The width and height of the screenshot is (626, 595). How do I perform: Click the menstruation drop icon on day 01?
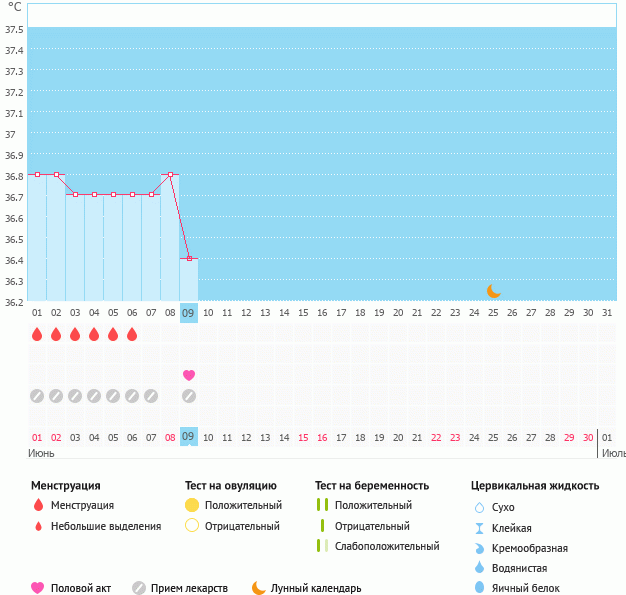(x=37, y=334)
